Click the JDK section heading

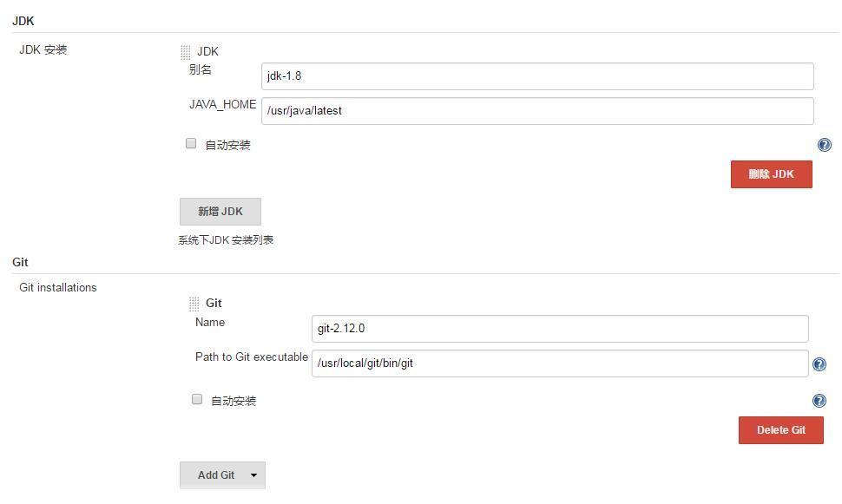[23, 21]
